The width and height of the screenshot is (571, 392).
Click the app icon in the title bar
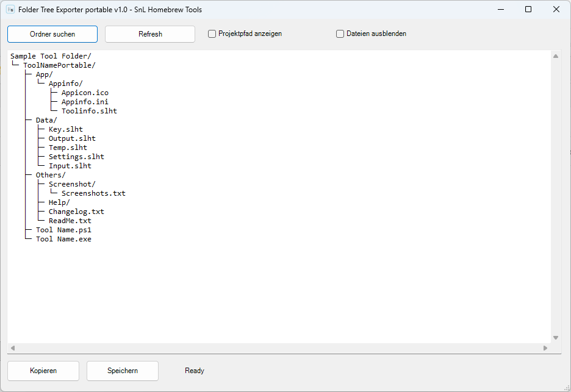tap(10, 10)
